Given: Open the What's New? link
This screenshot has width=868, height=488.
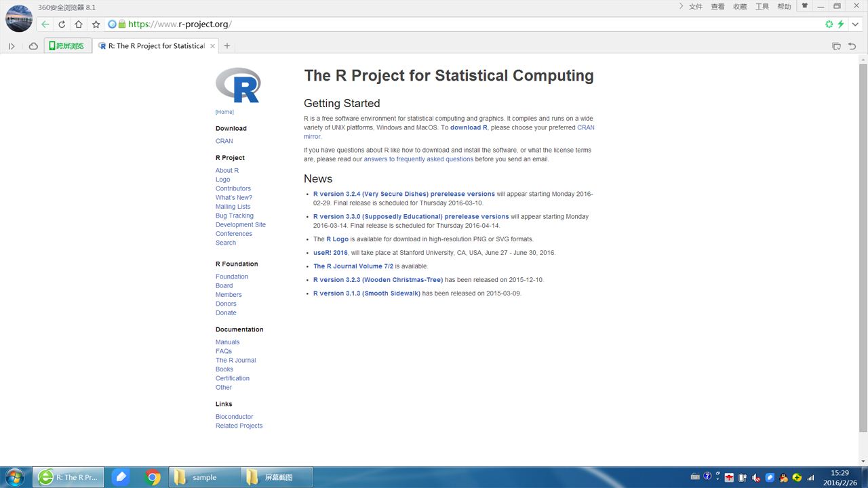Looking at the screenshot, I should (x=234, y=198).
